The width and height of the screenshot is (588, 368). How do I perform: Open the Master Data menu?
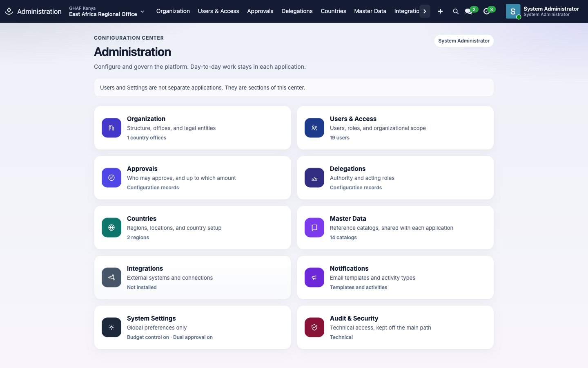[370, 11]
